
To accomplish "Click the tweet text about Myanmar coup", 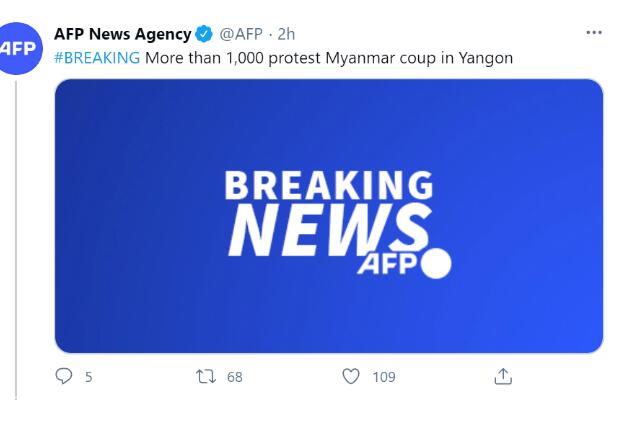I will (328, 58).
